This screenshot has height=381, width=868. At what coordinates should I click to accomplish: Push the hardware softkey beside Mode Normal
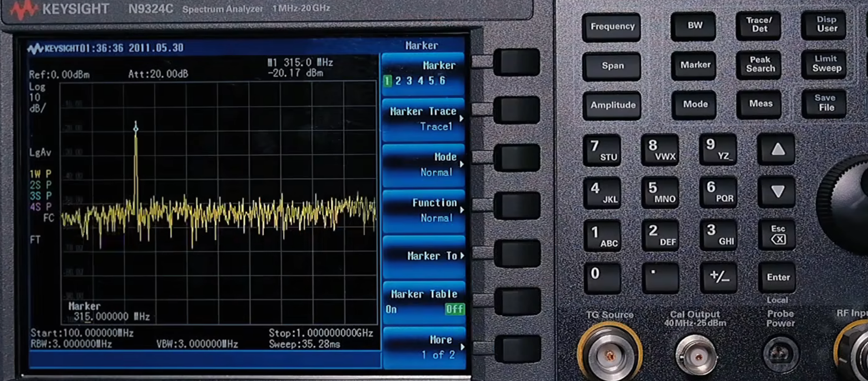pyautogui.click(x=516, y=158)
